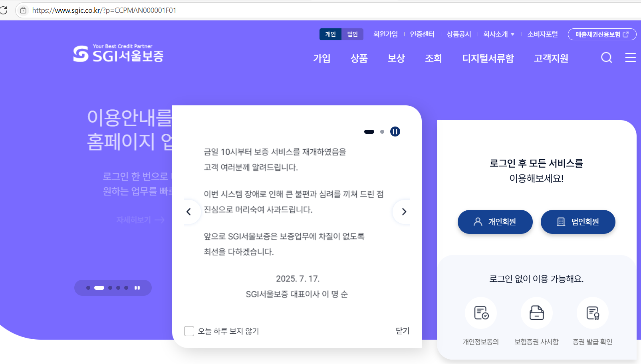The height and width of the screenshot is (364, 641).
Task: Select fourth main banner indicator dot
Action: coord(118,288)
